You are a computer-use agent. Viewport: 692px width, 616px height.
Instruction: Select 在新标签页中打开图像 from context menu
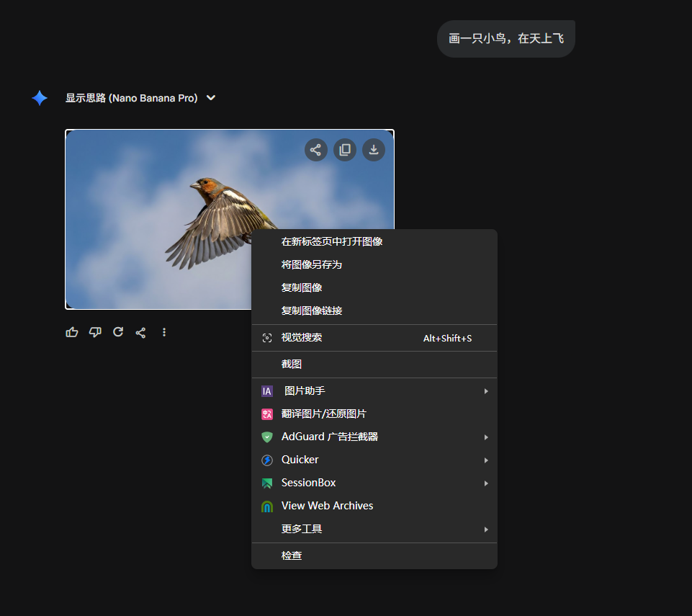[332, 241]
